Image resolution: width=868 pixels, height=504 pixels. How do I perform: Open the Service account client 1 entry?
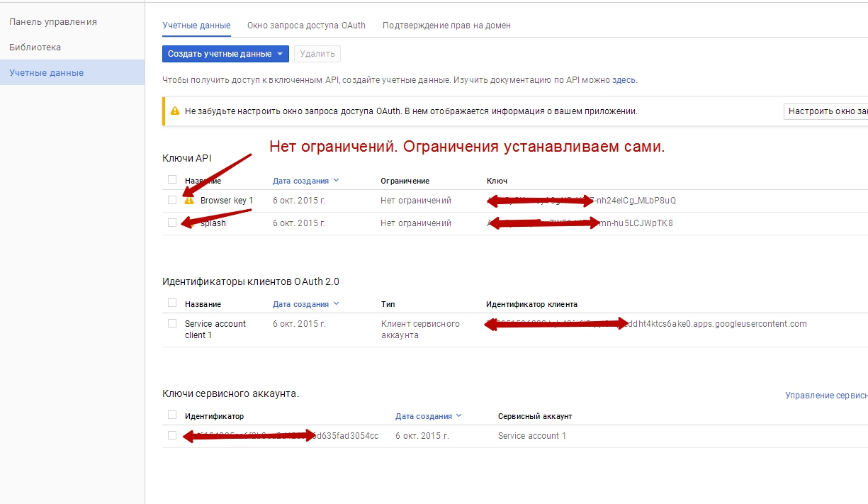(215, 329)
